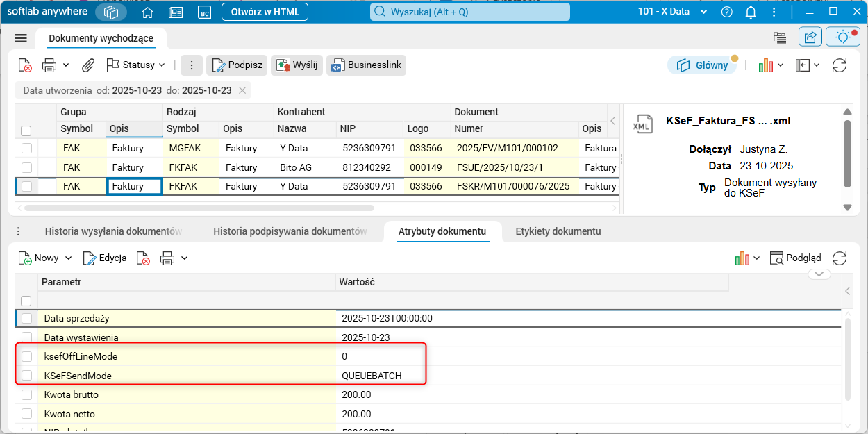Refresh the document attributes list

(x=840, y=258)
